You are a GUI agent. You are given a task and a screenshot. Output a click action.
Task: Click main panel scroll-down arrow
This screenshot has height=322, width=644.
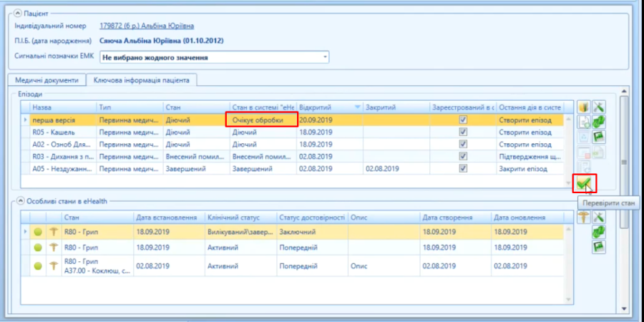(624, 308)
